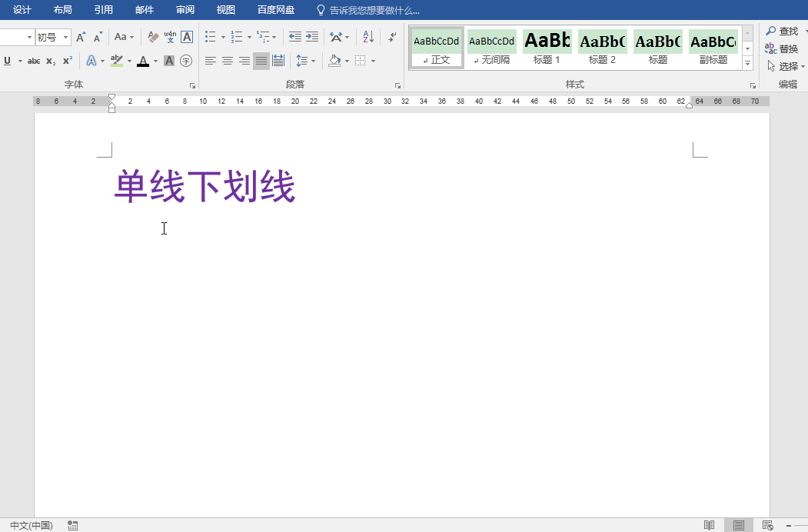Click the Character Border icon

(x=188, y=38)
